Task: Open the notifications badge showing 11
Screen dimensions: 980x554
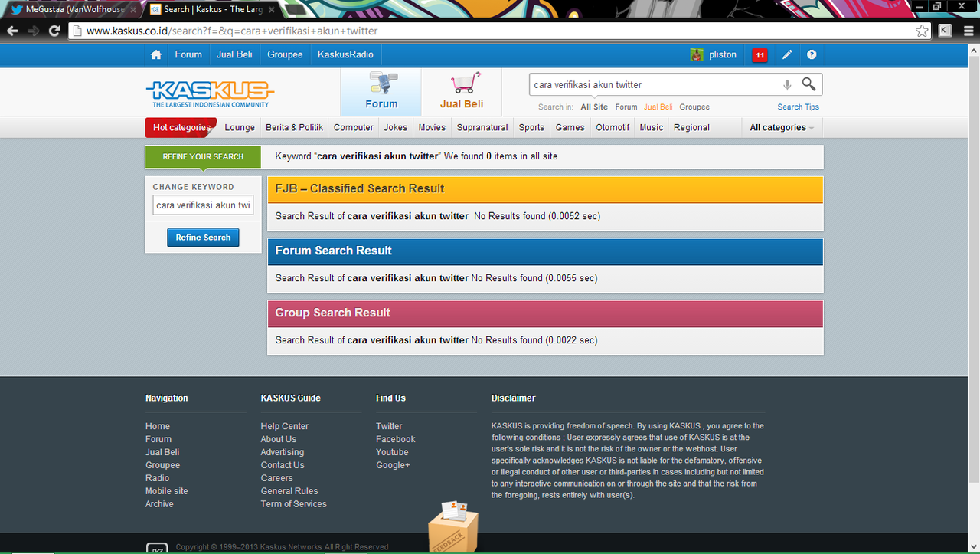Action: (x=759, y=55)
